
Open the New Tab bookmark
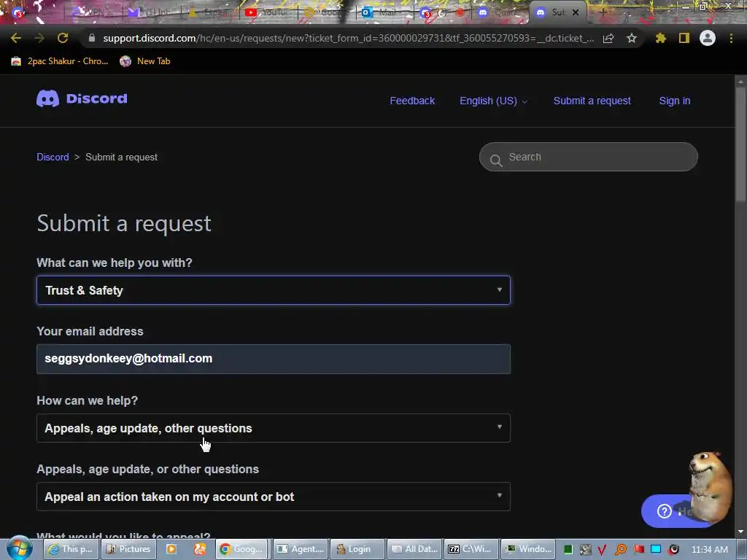[x=145, y=61]
